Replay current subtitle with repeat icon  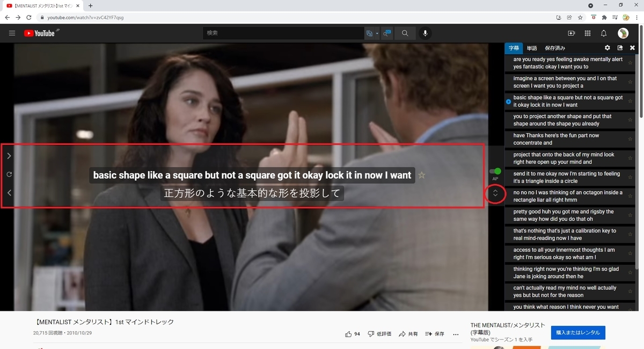pos(9,174)
